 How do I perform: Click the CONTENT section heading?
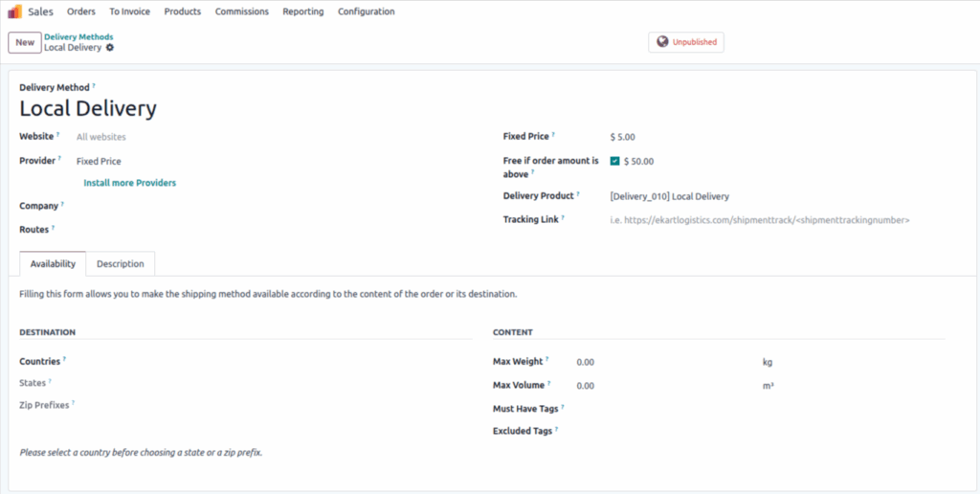point(513,332)
